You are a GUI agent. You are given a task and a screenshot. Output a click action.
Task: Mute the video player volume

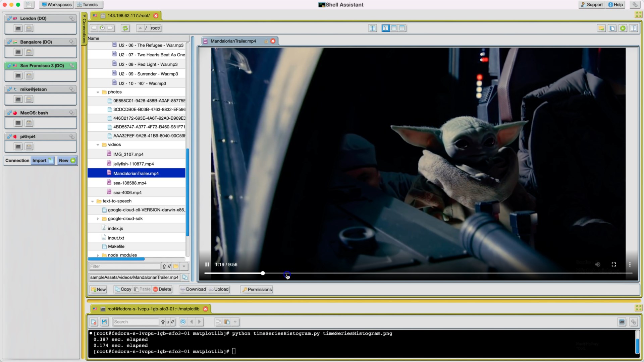point(597,264)
